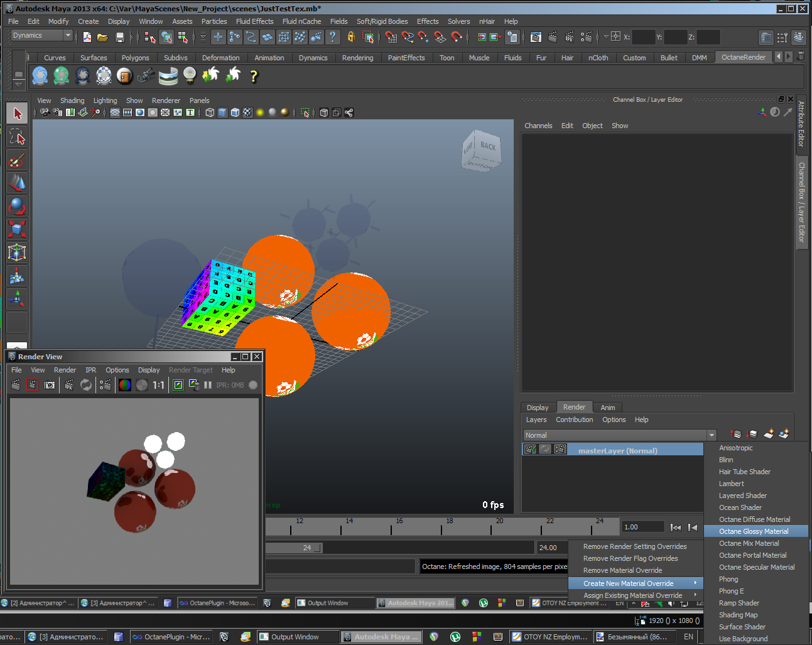Activate the Rotate tool sphere icon

(17, 206)
